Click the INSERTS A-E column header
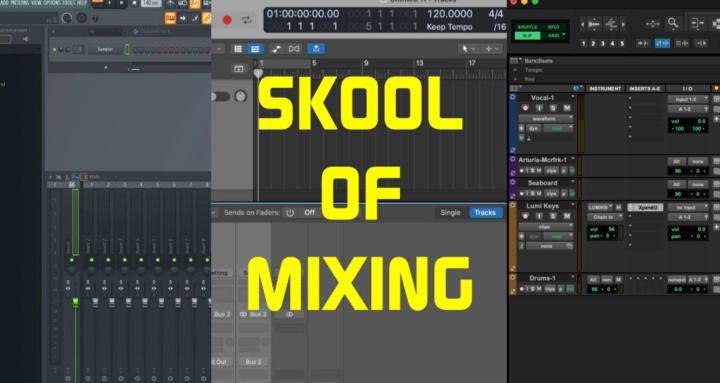The image size is (720, 383). tap(645, 88)
